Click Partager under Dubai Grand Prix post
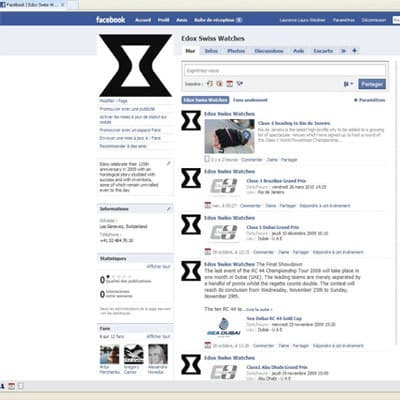 point(300,252)
